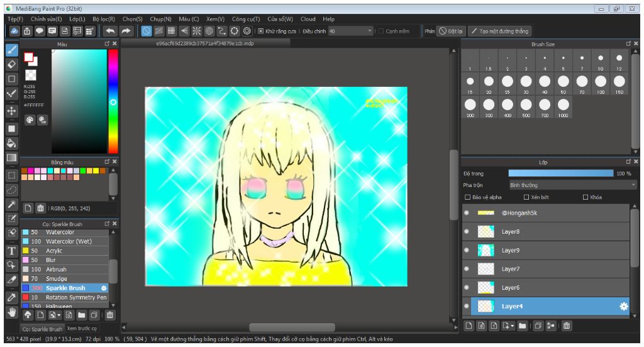Open the Bộ lọc(R) menu
644x347 pixels.
(x=103, y=19)
